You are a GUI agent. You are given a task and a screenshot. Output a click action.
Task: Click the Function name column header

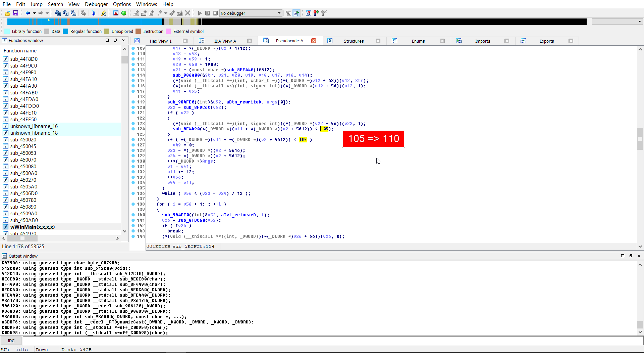tap(61, 51)
